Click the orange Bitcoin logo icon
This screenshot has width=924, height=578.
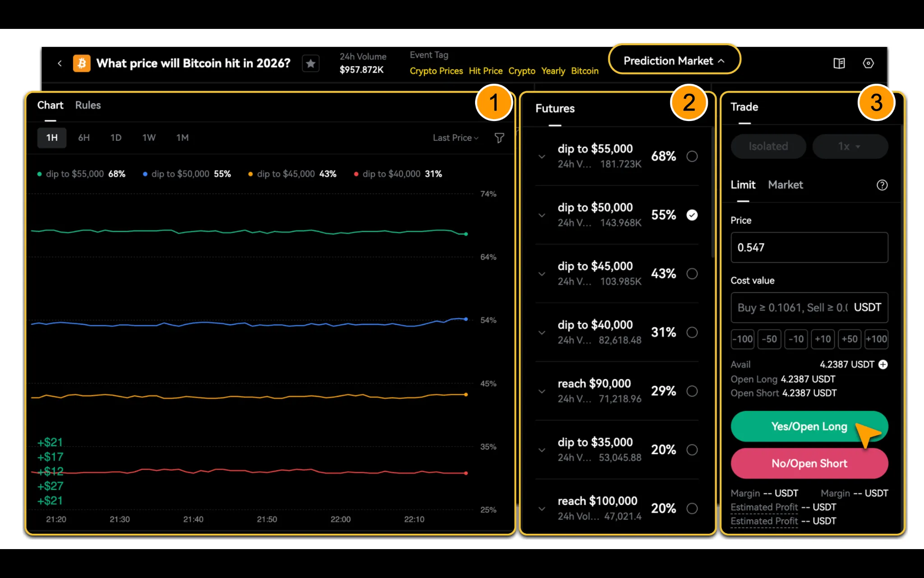82,64
